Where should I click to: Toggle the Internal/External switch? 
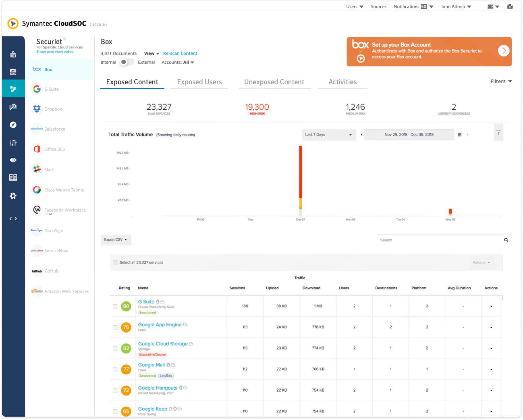pyautogui.click(x=127, y=62)
